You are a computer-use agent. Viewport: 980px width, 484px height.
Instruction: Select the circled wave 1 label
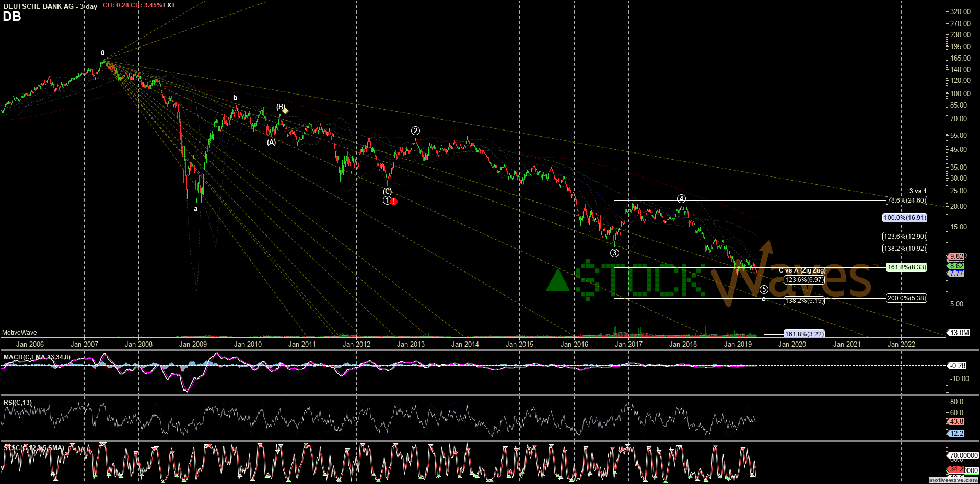pos(387,200)
